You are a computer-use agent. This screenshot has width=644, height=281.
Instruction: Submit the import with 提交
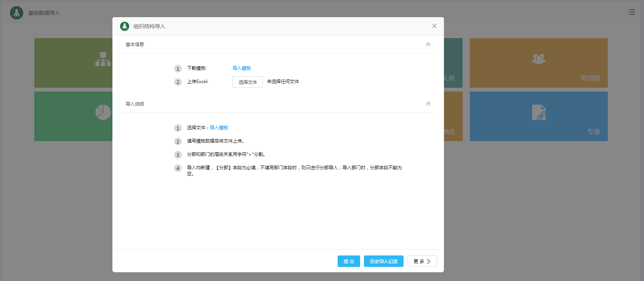coord(348,261)
